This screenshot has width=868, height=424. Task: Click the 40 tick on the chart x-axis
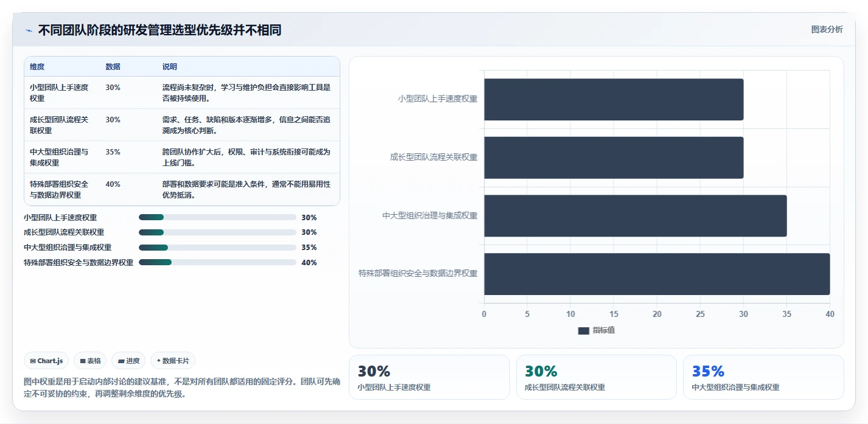(x=830, y=314)
